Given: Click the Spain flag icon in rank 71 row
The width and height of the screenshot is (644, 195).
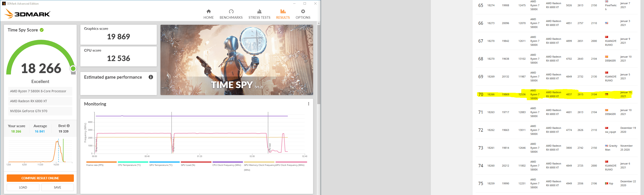Looking at the screenshot, I should pyautogui.click(x=606, y=110).
